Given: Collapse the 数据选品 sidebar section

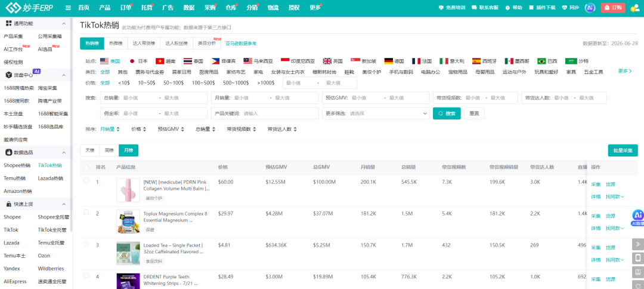Looking at the screenshot, I should pyautogui.click(x=64, y=152).
